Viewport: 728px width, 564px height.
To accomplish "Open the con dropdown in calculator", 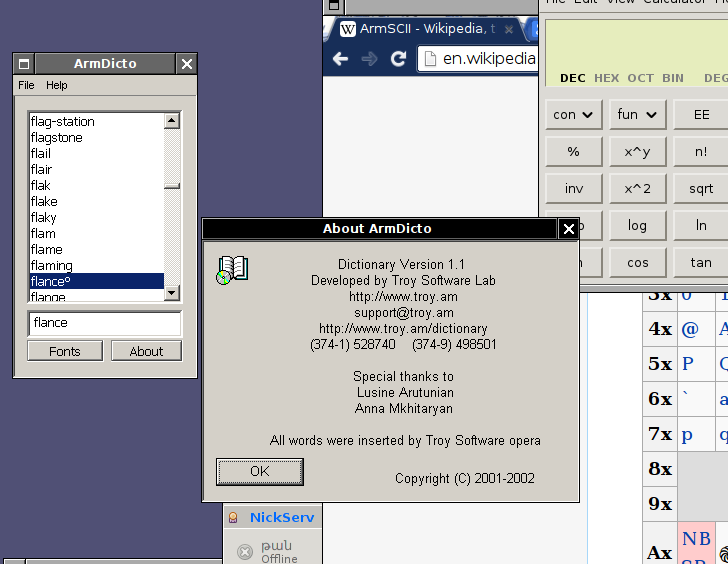I will (x=573, y=114).
